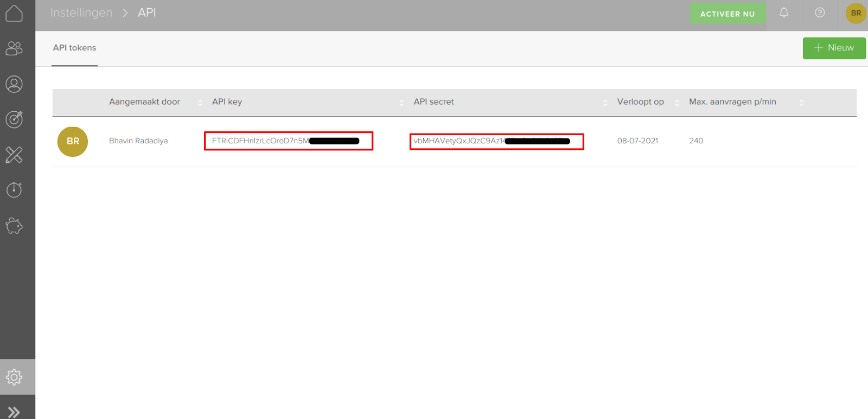The image size is (868, 419).
Task: Open notifications bell icon
Action: [x=784, y=12]
